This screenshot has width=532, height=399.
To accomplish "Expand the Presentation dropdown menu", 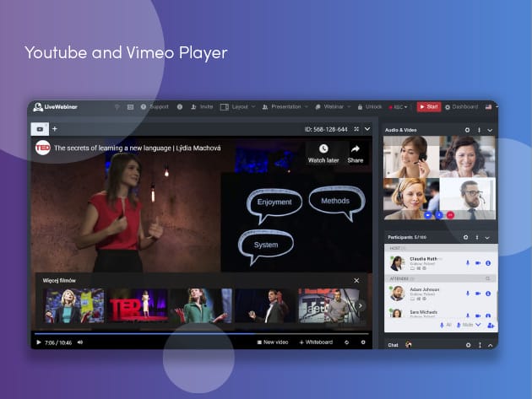I will tap(285, 107).
